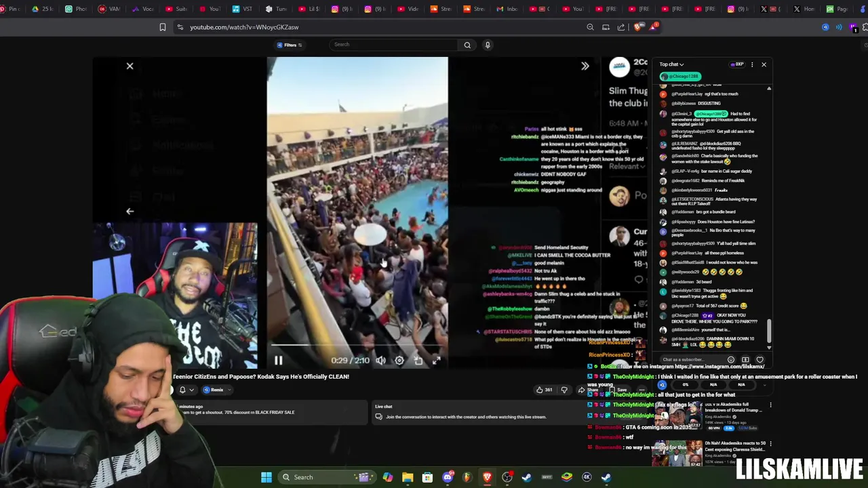The height and width of the screenshot is (488, 868).
Task: Open OBS Studio from the taskbar
Action: tap(507, 477)
